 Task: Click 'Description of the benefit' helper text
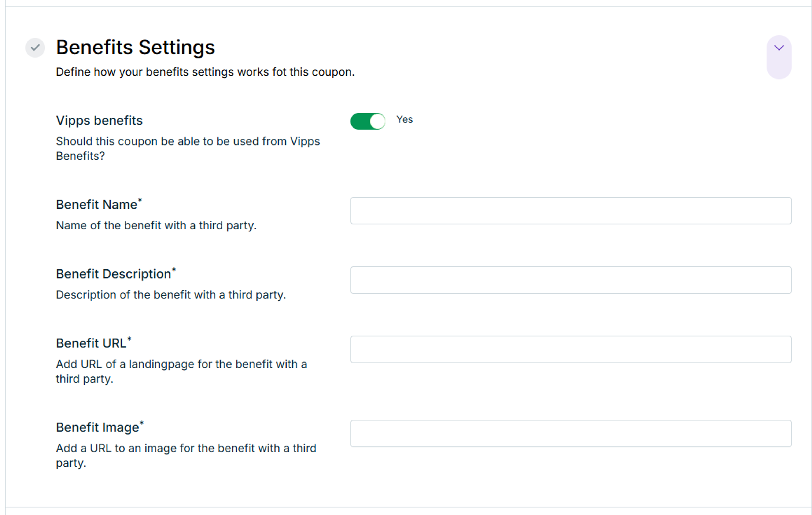click(171, 295)
